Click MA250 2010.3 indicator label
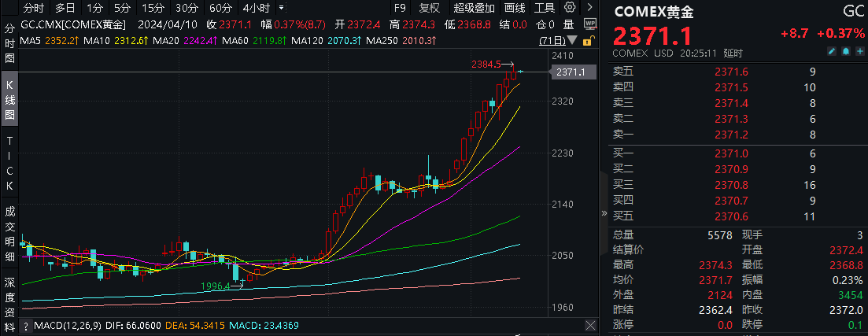Viewport: 868px width, 336px height. 401,40
